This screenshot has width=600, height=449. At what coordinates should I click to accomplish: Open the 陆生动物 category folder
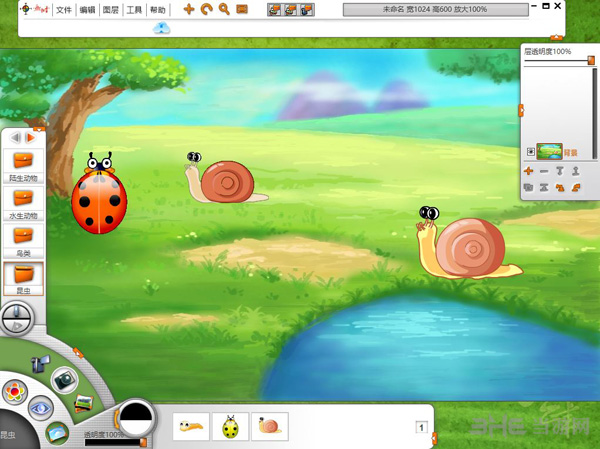click(22, 160)
